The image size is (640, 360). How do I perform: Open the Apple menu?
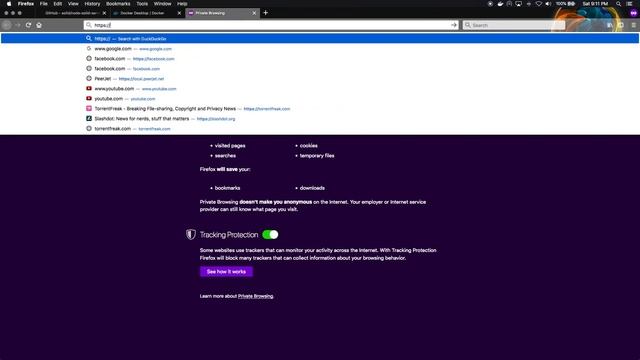click(9, 4)
